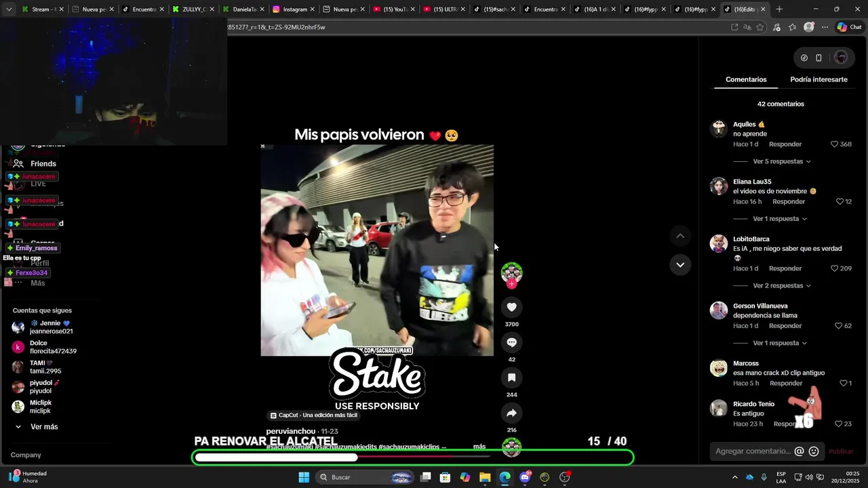Switch to the 'ZULLYY_C' browser tab
This screenshot has width=868, height=488.
point(194,9)
